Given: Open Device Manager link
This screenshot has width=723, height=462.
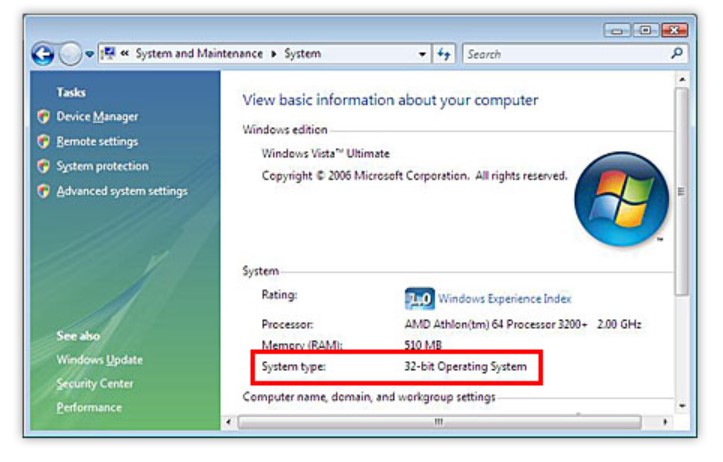Looking at the screenshot, I should pos(97,117).
